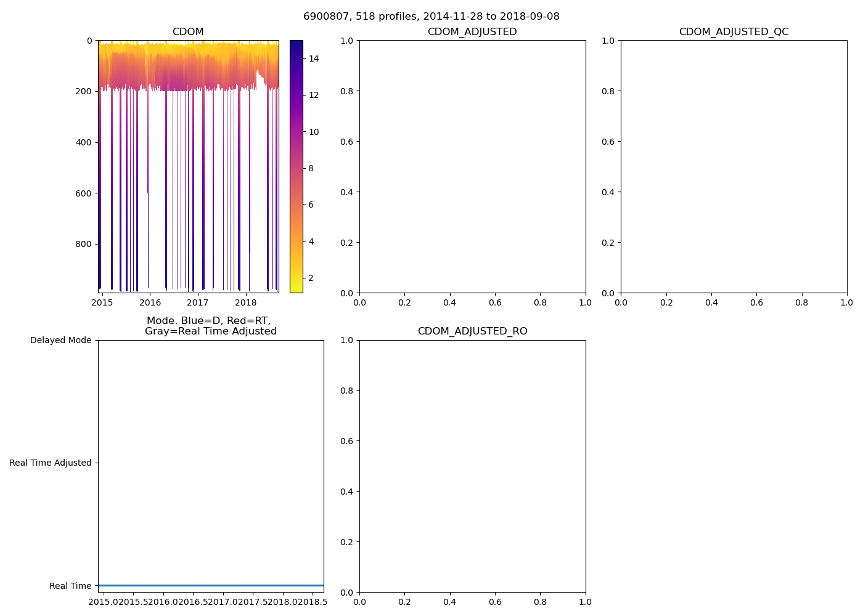The width and height of the screenshot is (863, 616).
Task: Click inside the empty CDOM_ADJUSTED plot area
Action: click(472, 166)
